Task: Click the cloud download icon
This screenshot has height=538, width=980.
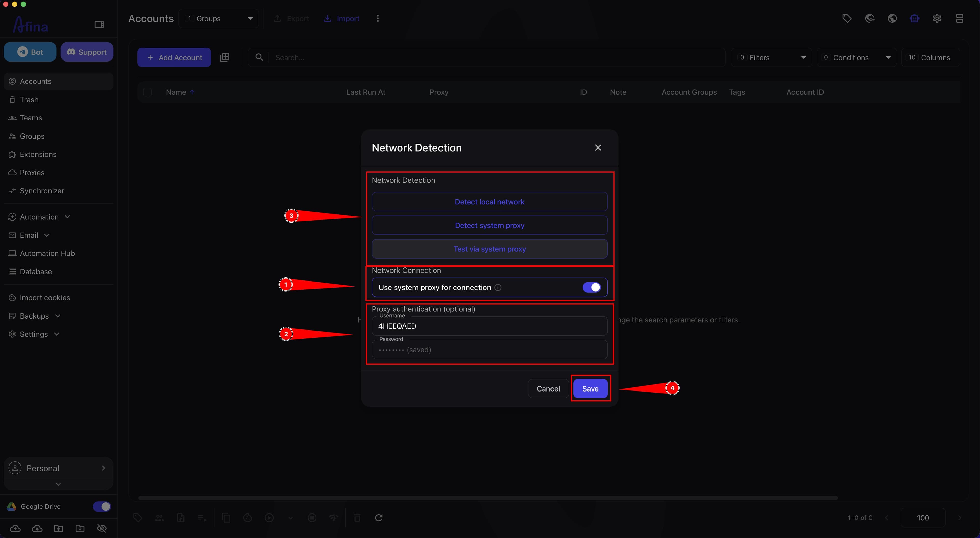Action: point(37,528)
